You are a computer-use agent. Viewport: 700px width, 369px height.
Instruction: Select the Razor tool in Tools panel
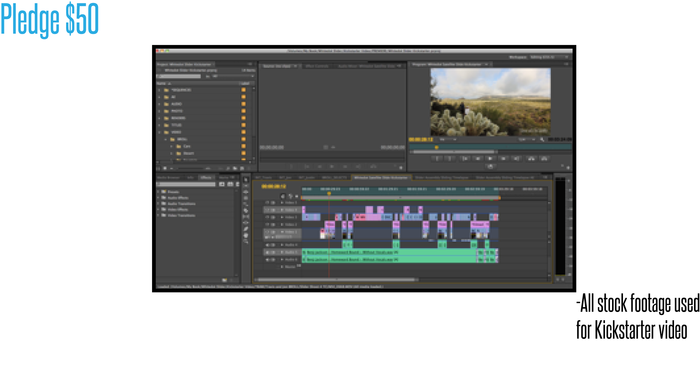pyautogui.click(x=246, y=210)
